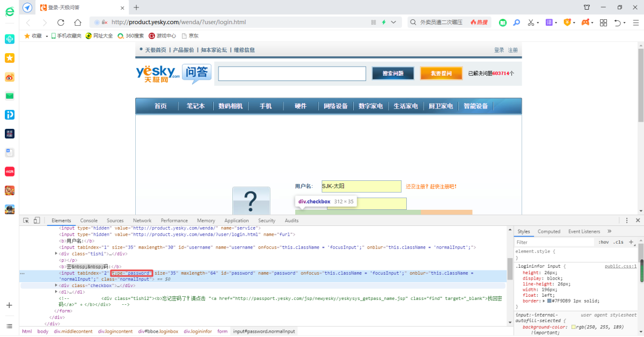The image size is (644, 337).
Task: Expand the border property triangle in Styles
Action: point(544,301)
